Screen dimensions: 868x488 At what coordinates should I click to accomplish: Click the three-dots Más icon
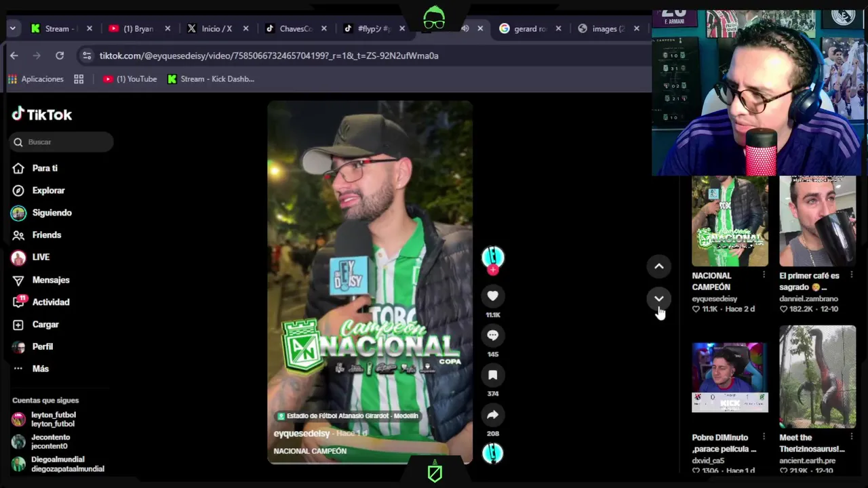click(18, 369)
